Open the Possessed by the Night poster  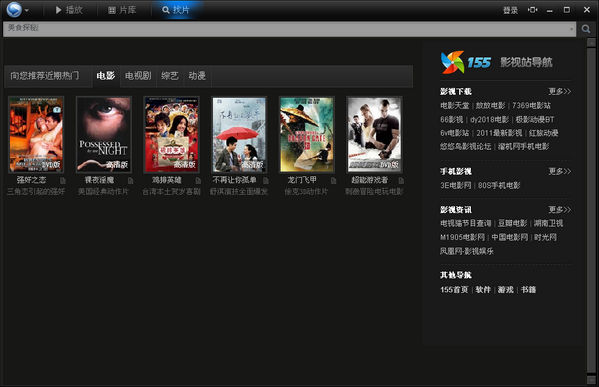pyautogui.click(x=104, y=134)
